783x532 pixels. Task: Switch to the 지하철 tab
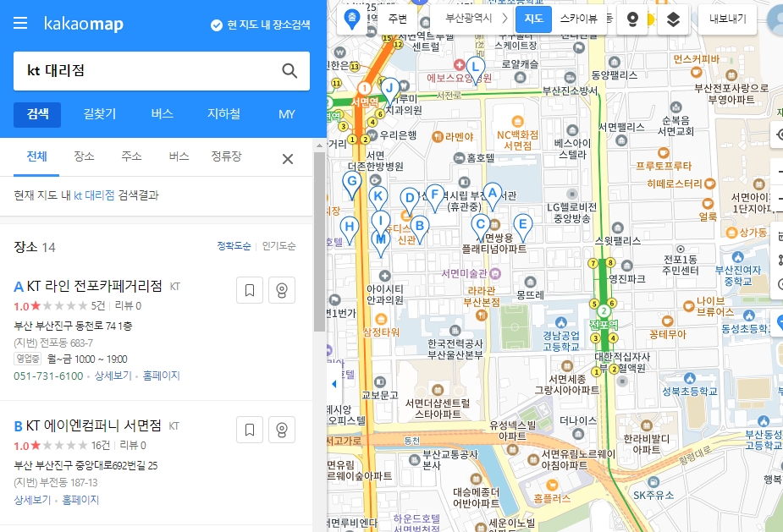click(223, 114)
